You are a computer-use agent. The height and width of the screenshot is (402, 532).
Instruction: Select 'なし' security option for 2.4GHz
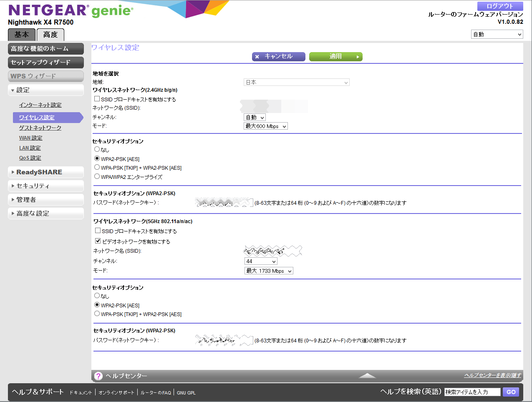[x=97, y=149]
